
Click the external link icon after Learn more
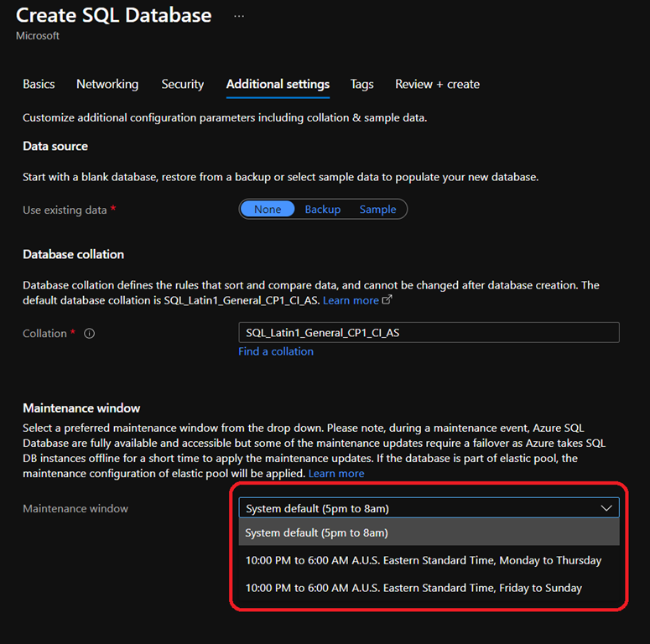[387, 300]
